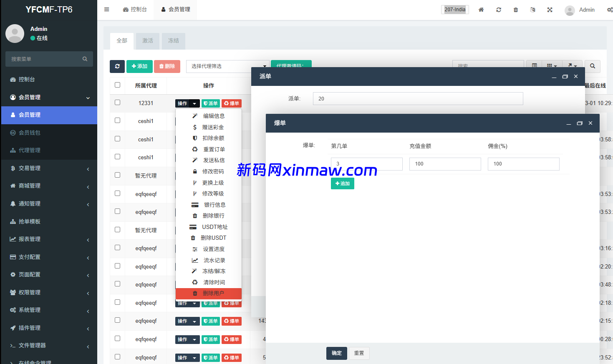Screen dimensions: 613x364
Task: Click the home icon in top bar
Action: 481,10
